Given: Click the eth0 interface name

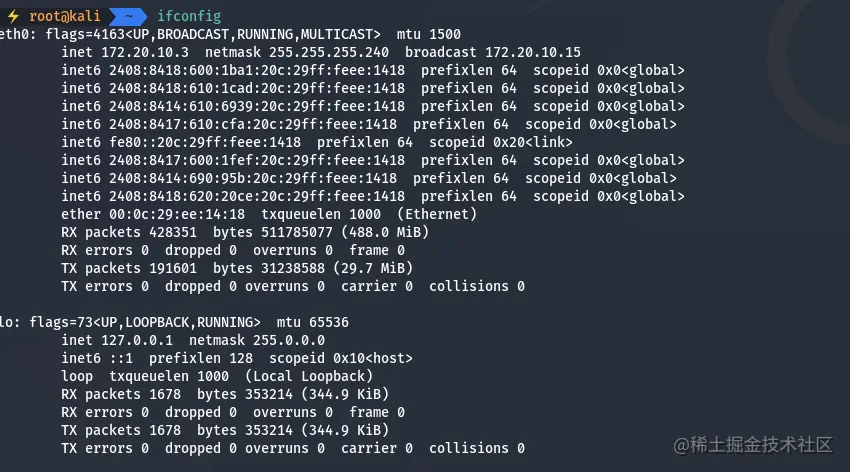Looking at the screenshot, I should 14,34.
